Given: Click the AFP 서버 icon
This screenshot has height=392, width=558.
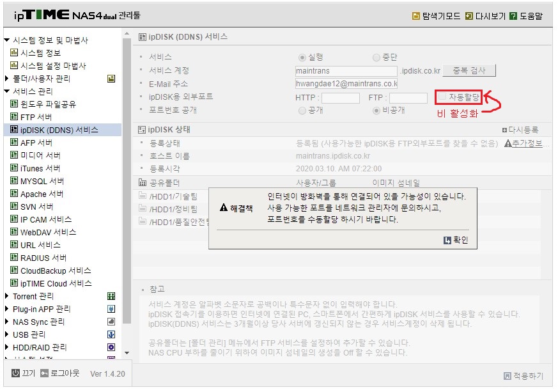Looking at the screenshot, I should click(x=14, y=143).
